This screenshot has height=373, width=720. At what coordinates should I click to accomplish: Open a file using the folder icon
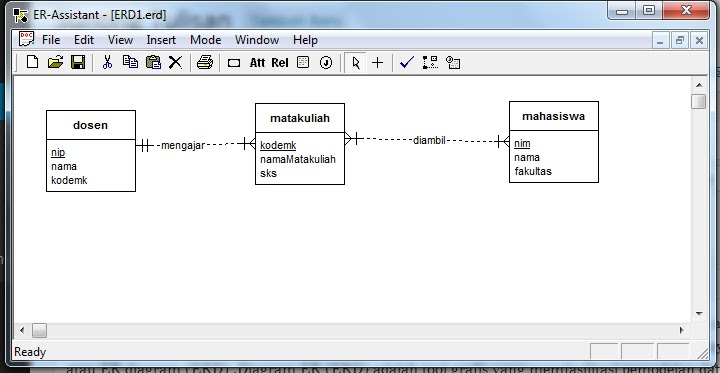(x=56, y=62)
